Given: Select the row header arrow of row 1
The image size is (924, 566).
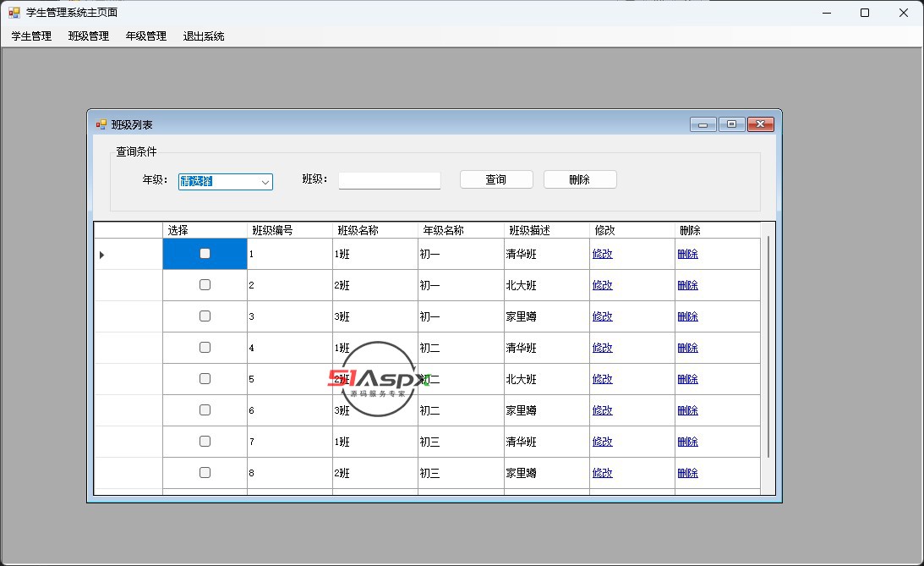Looking at the screenshot, I should tap(102, 254).
